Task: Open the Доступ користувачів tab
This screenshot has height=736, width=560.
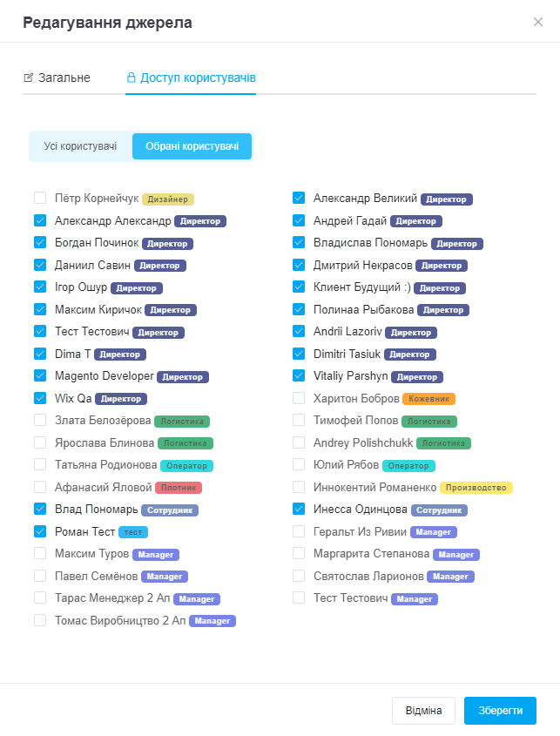Action: coord(191,78)
